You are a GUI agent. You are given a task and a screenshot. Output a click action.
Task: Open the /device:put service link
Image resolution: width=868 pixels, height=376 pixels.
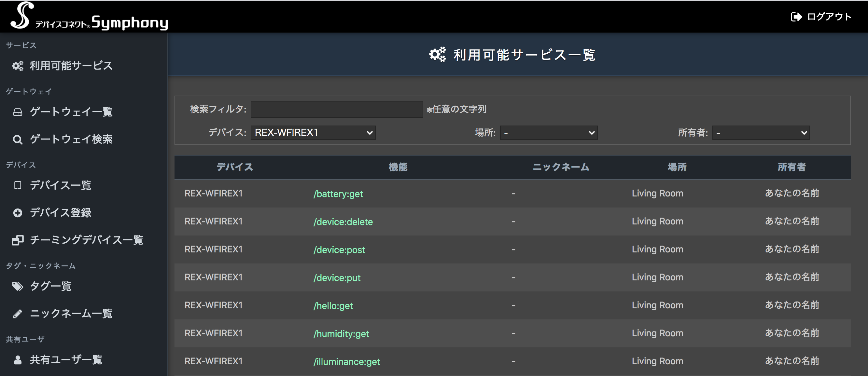point(337,278)
